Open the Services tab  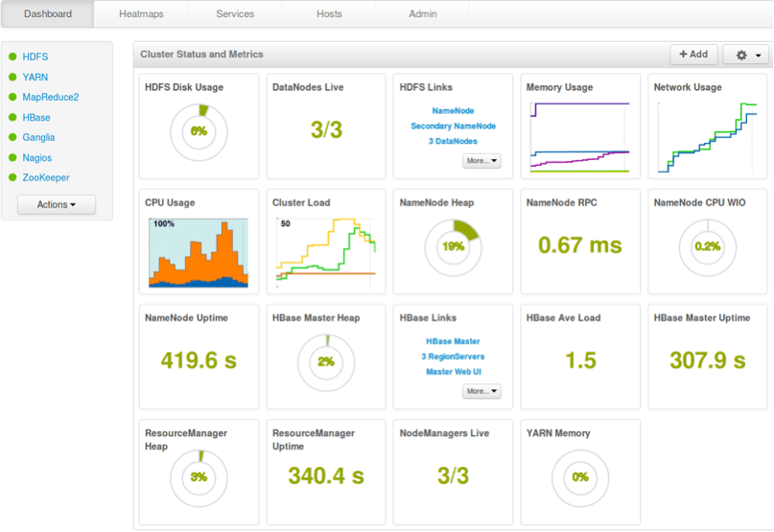tap(235, 14)
